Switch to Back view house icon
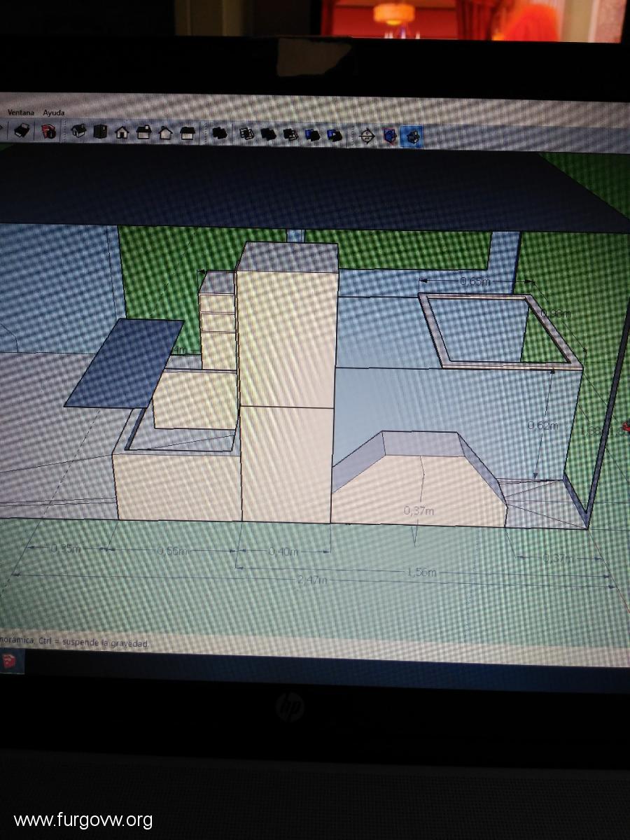This screenshot has width=630, height=840. point(166,132)
